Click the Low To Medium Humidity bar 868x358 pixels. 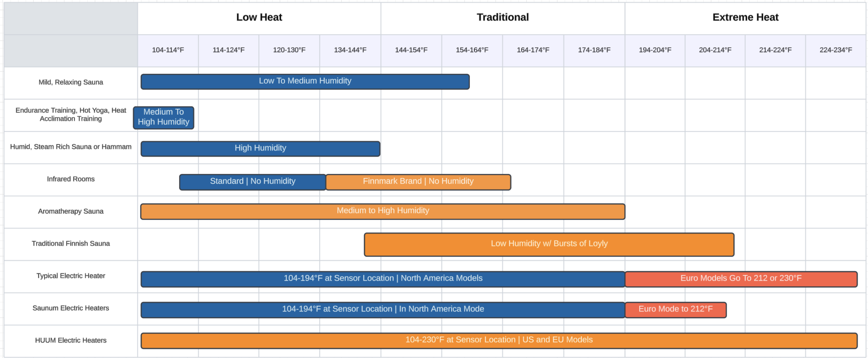[x=305, y=82]
